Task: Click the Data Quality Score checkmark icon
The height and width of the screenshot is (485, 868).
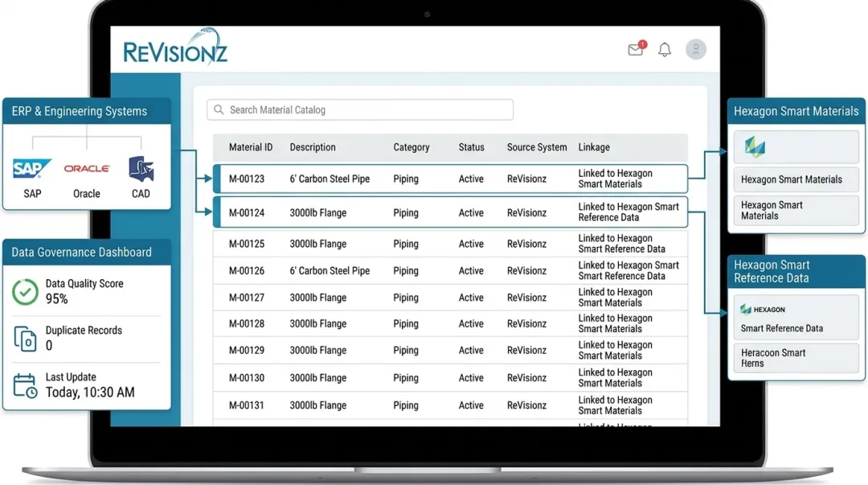Action: click(25, 291)
